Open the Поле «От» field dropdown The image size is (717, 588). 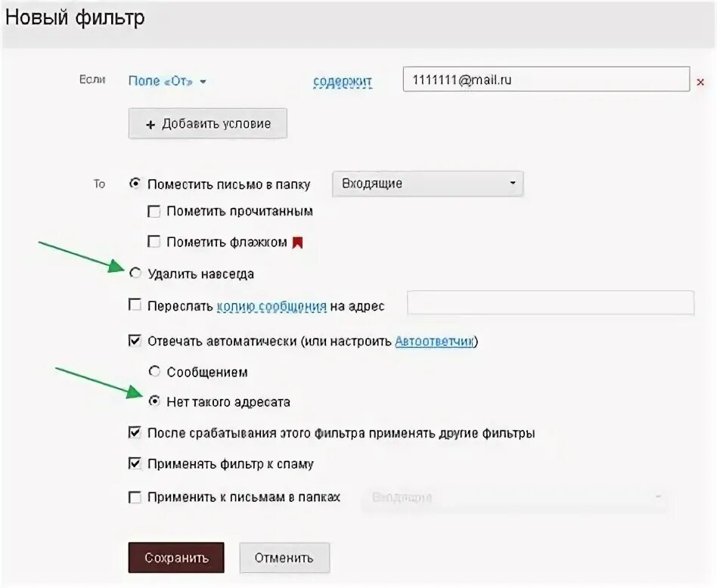[167, 82]
